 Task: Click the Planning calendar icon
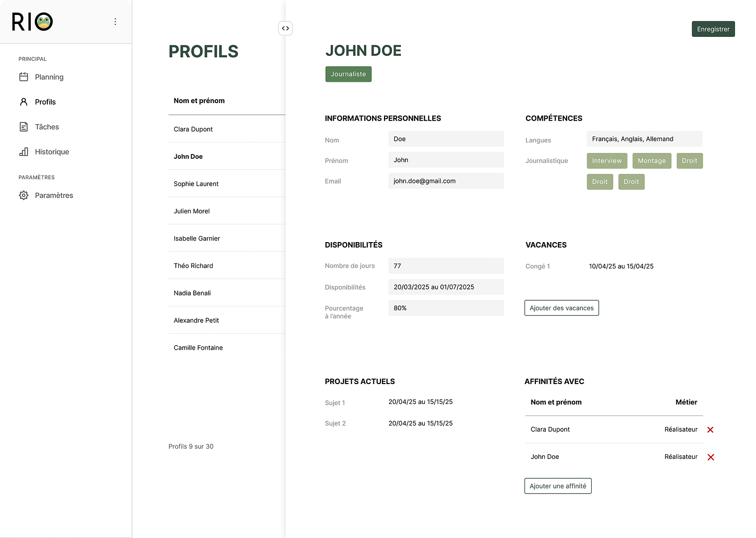point(23,77)
